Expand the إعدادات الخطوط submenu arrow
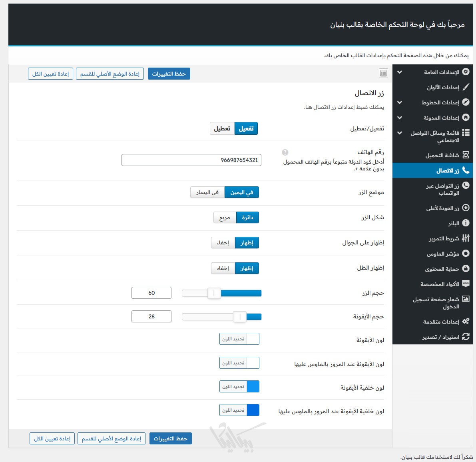 click(400, 102)
